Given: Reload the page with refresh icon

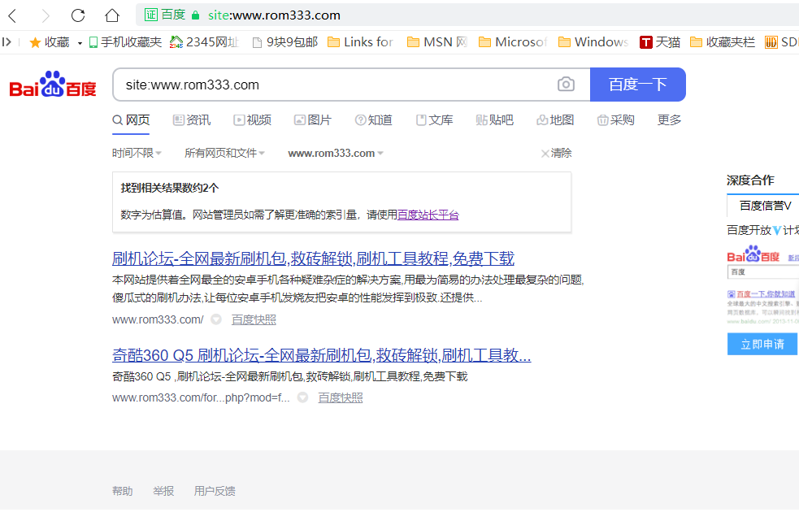Looking at the screenshot, I should [78, 15].
